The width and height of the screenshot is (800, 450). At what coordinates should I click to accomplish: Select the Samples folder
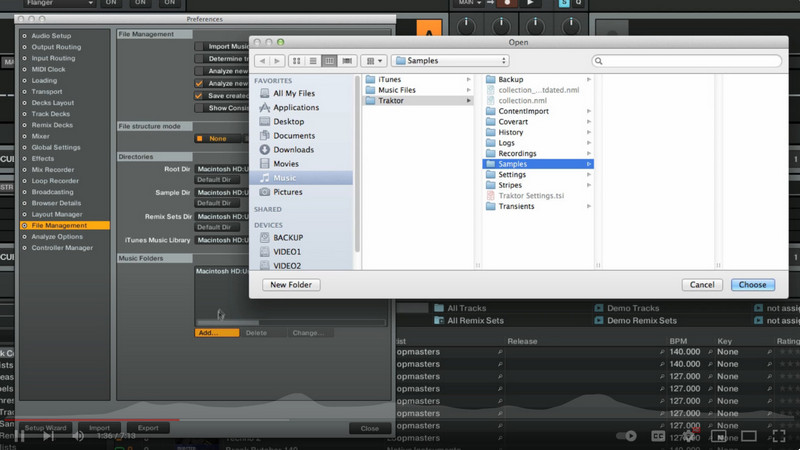click(538, 164)
